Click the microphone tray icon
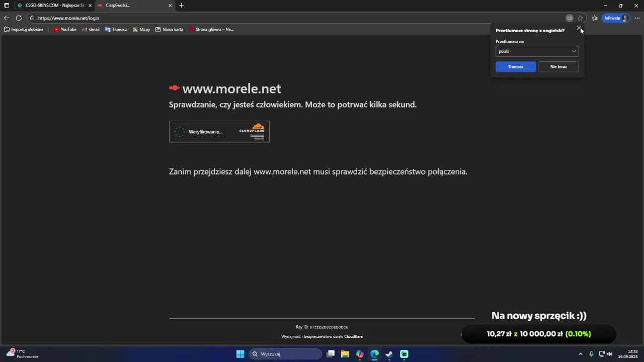 pos(591,354)
